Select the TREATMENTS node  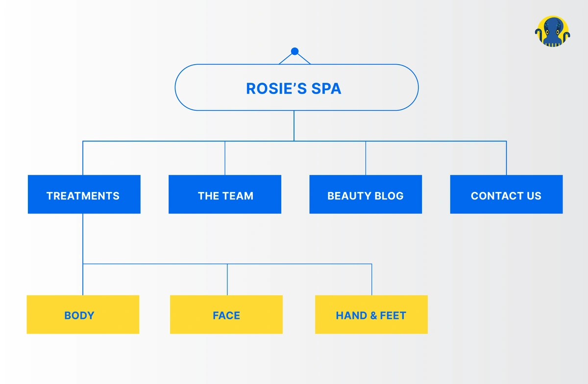83,195
